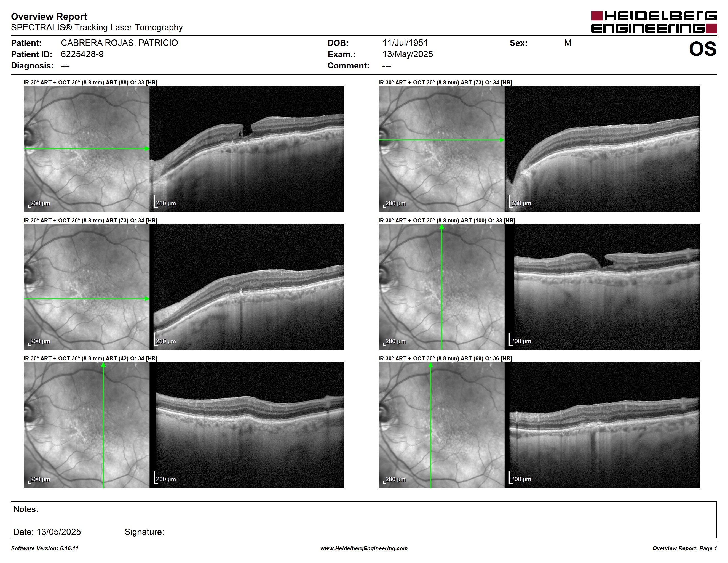The width and height of the screenshot is (728, 563).
Task: Click the Heidelberg Engineering logo
Action: pyautogui.click(x=654, y=22)
